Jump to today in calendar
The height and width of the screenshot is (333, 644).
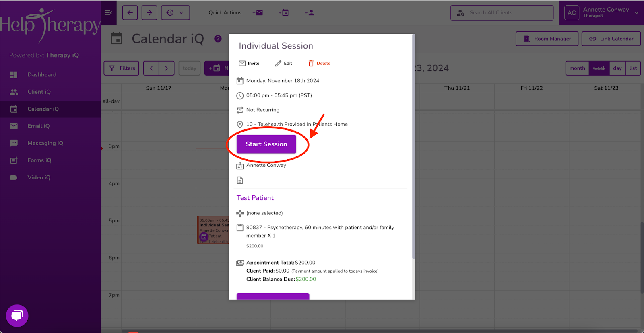pyautogui.click(x=189, y=68)
